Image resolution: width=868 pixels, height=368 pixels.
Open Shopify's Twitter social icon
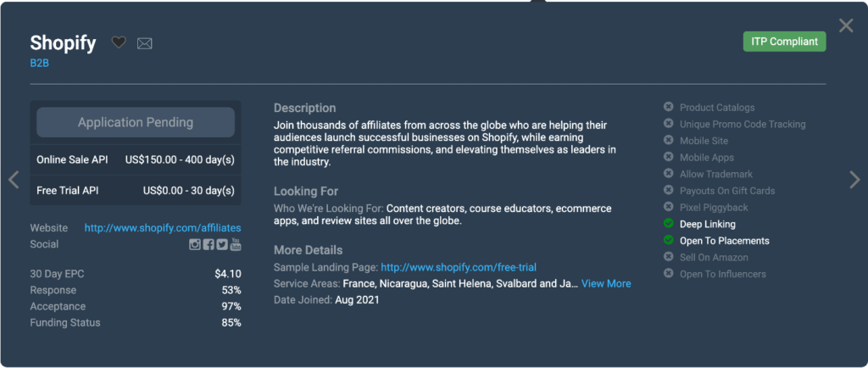(x=222, y=245)
